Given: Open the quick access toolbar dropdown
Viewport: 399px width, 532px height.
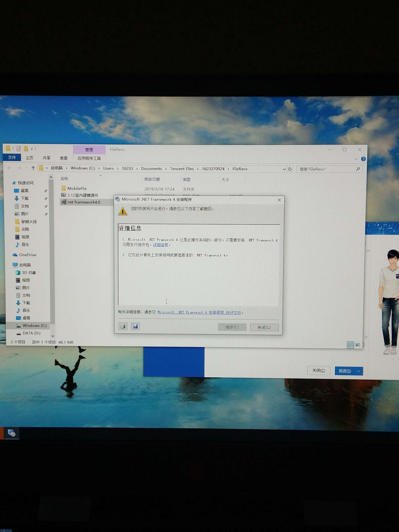Looking at the screenshot, I should [x=32, y=149].
